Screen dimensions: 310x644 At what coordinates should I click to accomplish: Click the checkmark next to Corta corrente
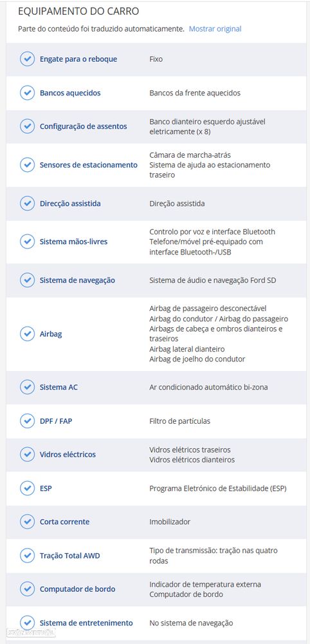[27, 522]
